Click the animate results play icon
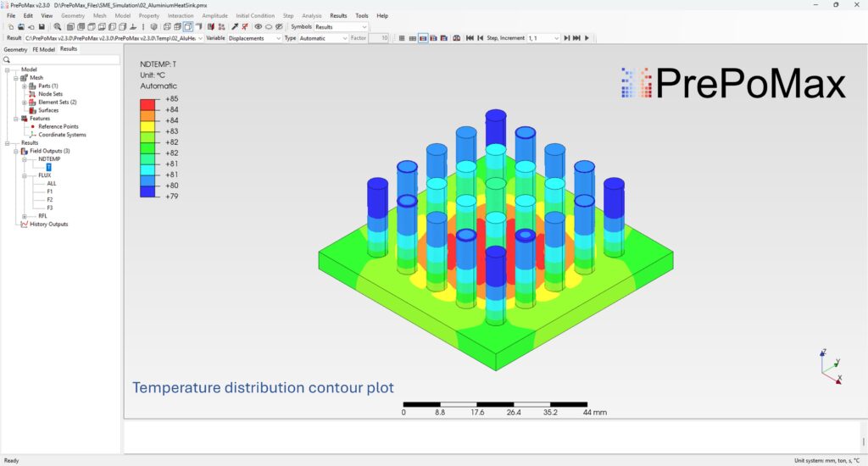Viewport: 868px width, 466px height. (x=587, y=38)
